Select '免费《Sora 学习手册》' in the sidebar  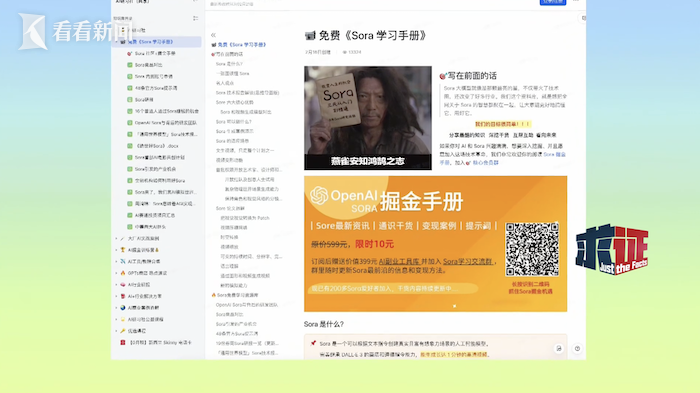point(157,42)
